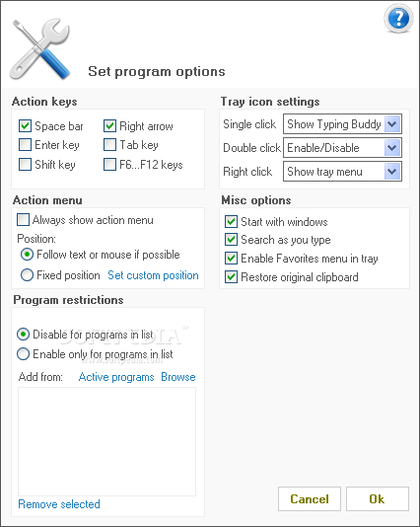
Task: Toggle the Tab key checkbox
Action: click(x=109, y=145)
